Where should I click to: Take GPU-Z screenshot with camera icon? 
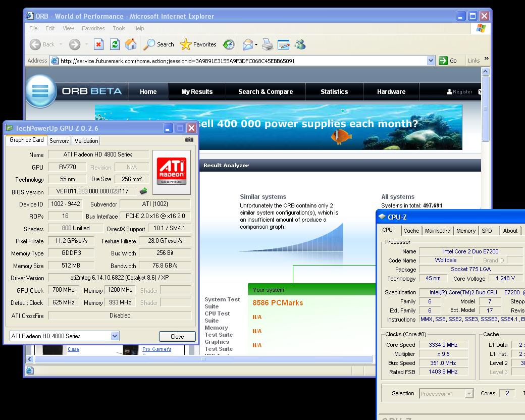189,140
